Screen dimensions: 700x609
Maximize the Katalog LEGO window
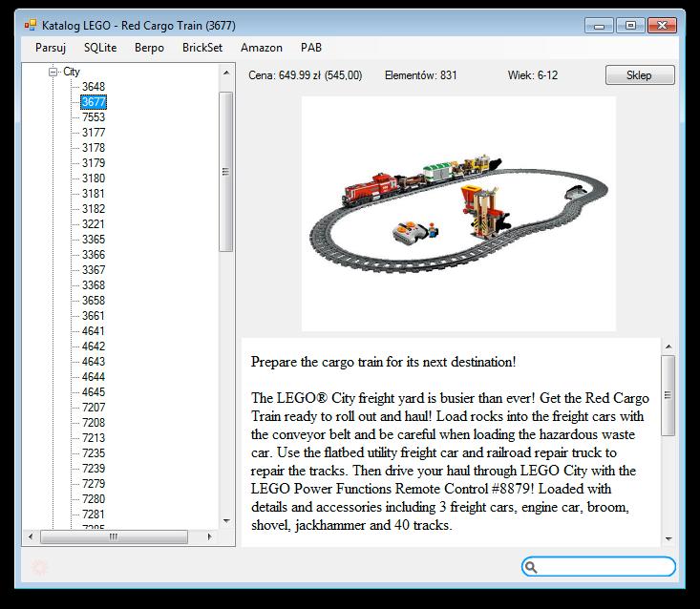[630, 26]
